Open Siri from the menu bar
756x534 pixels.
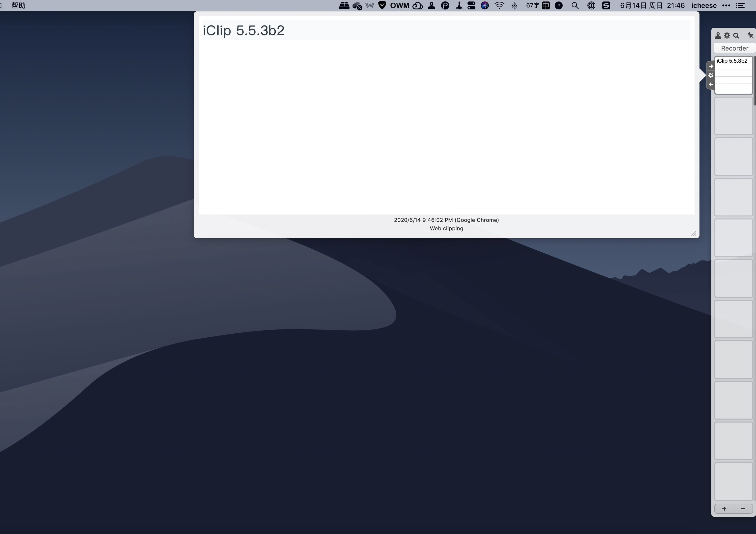click(x=485, y=5)
